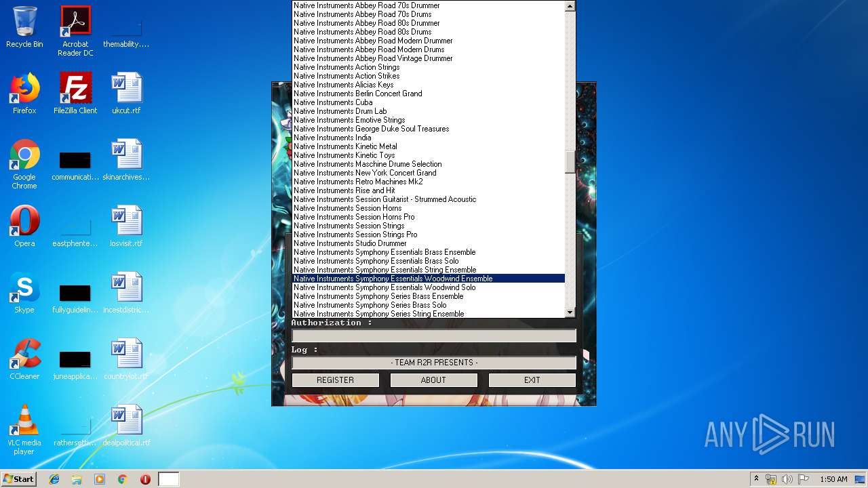Click the Start button

pos(18,479)
